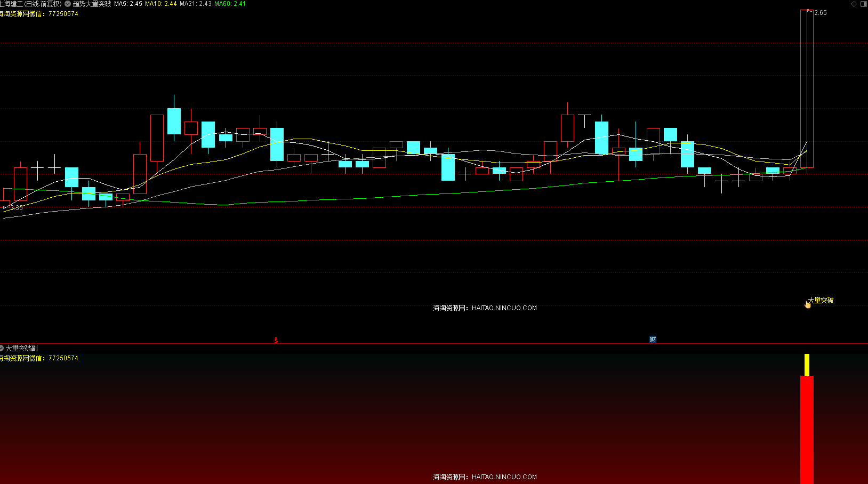Click the green MA60: 2.41 label
Image resolution: width=868 pixels, height=484 pixels.
tap(230, 4)
